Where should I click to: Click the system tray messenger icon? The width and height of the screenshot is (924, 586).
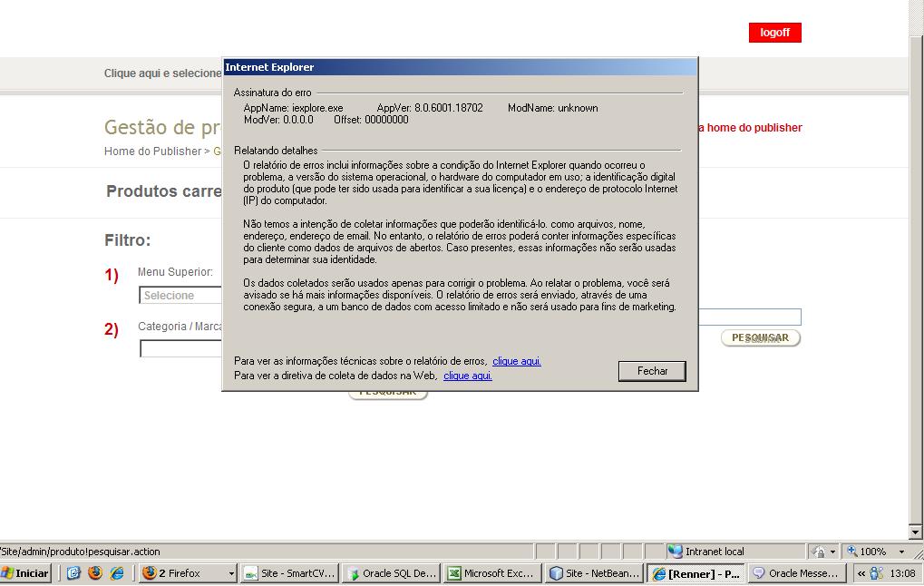click(877, 573)
